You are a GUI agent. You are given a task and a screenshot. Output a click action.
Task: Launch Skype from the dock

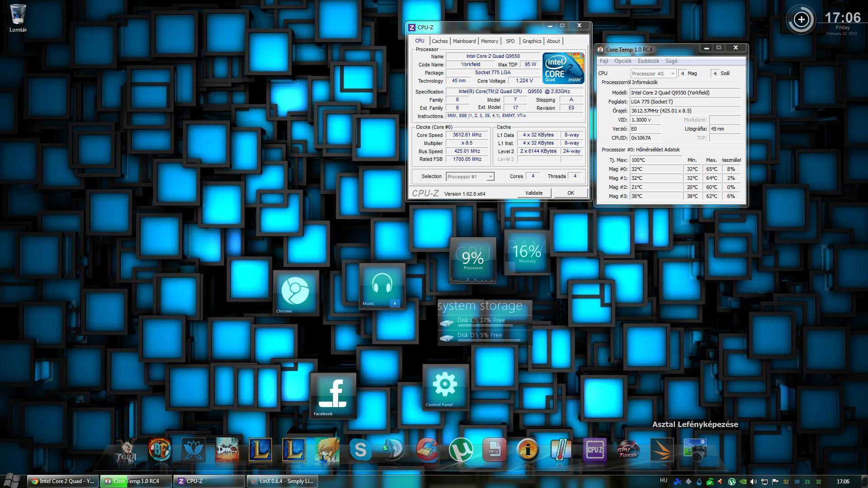click(x=360, y=450)
